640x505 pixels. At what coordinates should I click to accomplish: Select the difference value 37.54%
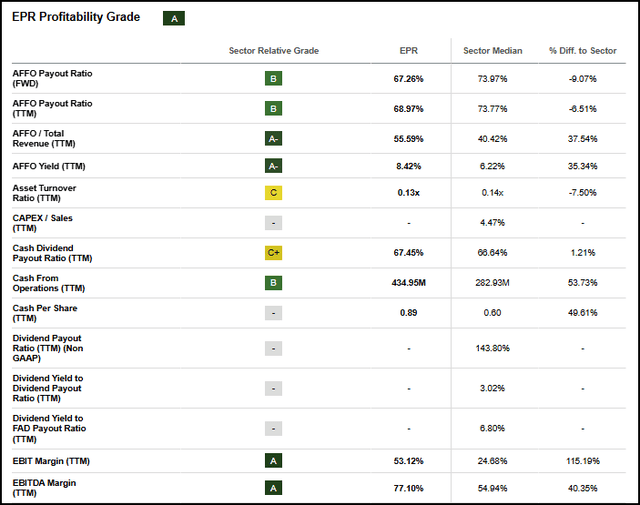coord(582,139)
